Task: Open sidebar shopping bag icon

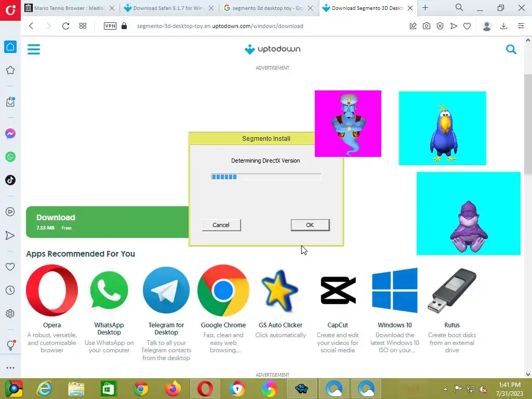Action: pos(10,102)
